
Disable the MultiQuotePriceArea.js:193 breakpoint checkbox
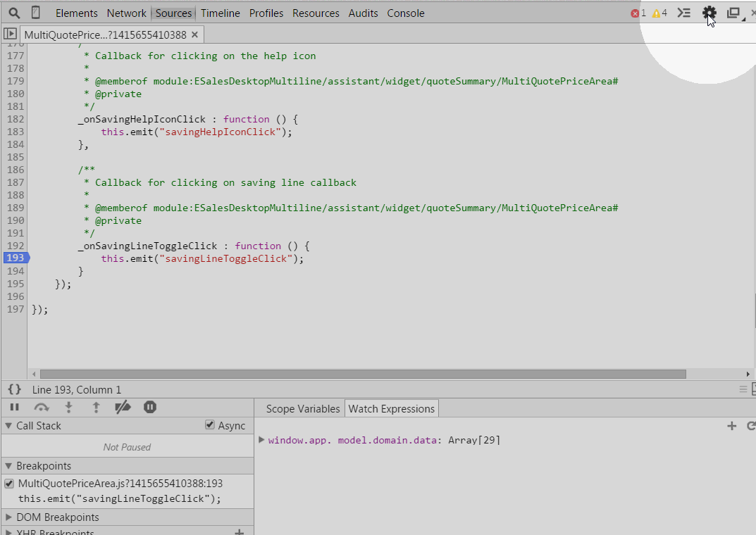[9, 484]
